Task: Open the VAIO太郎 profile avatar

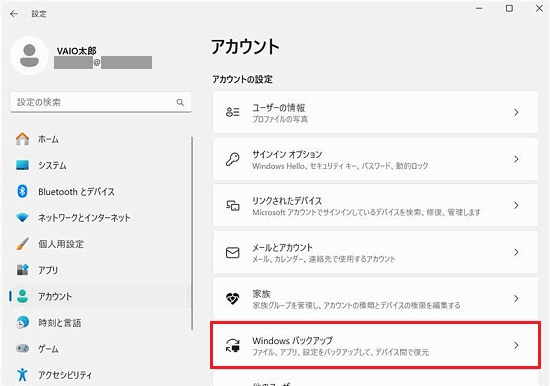Action: [29, 55]
